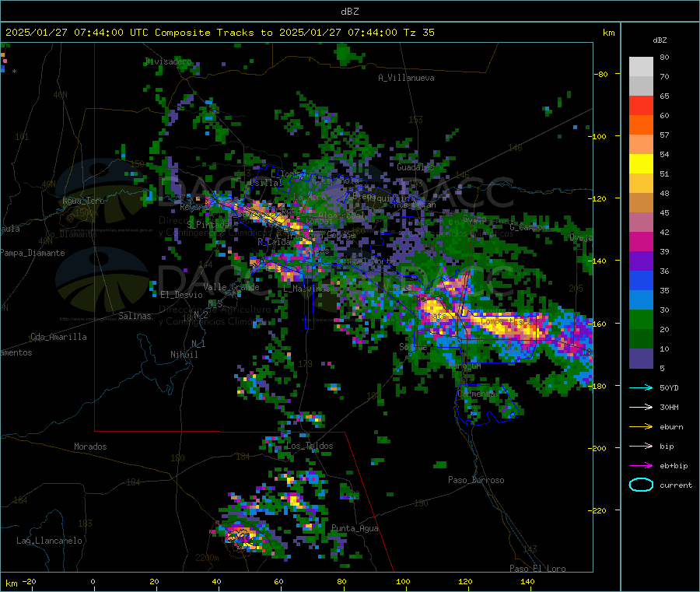700x592 pixels.
Task: Click the 'Lag.Llancanelo' map label
Action: pyautogui.click(x=49, y=541)
